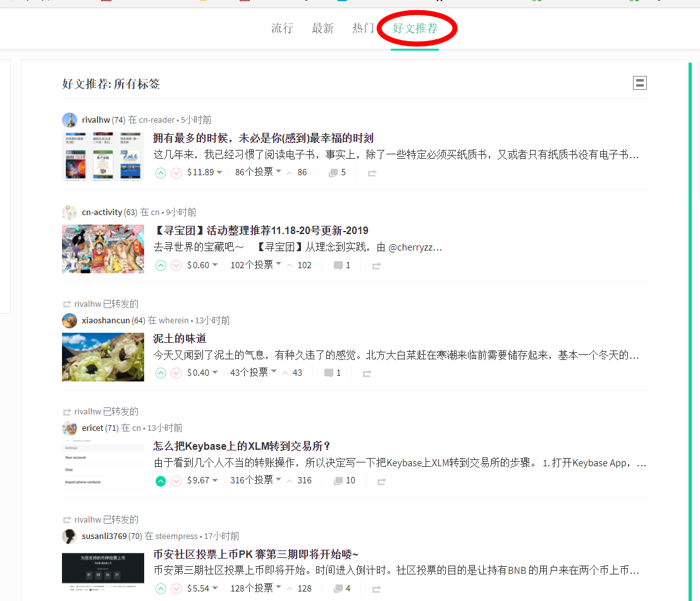
Task: Downvote the 泥土的味道 post
Action: [176, 373]
